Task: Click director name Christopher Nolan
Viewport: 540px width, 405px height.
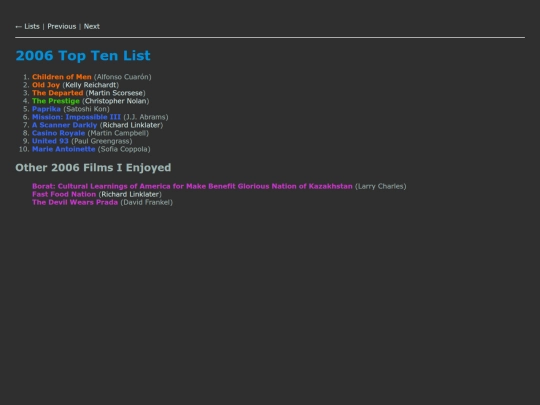Action: click(x=116, y=101)
